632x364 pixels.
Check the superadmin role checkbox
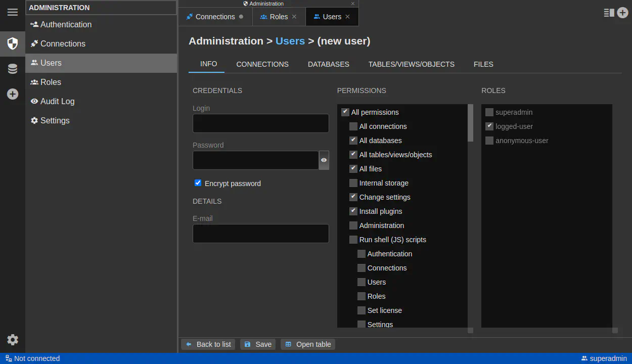(489, 112)
